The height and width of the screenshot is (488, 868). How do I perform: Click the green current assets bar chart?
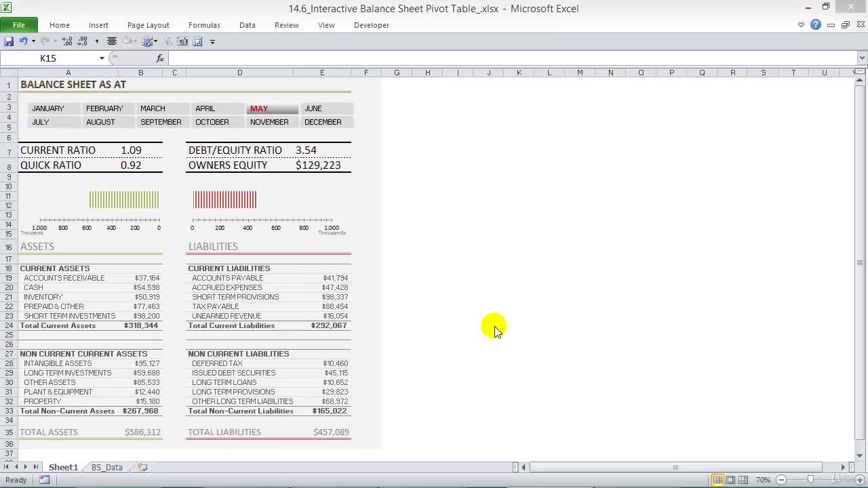point(124,199)
